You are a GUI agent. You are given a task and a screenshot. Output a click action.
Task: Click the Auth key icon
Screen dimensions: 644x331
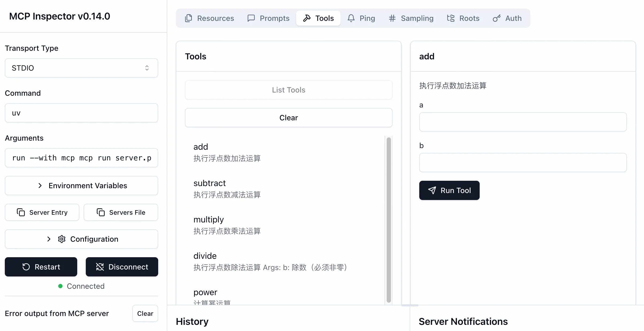[496, 18]
